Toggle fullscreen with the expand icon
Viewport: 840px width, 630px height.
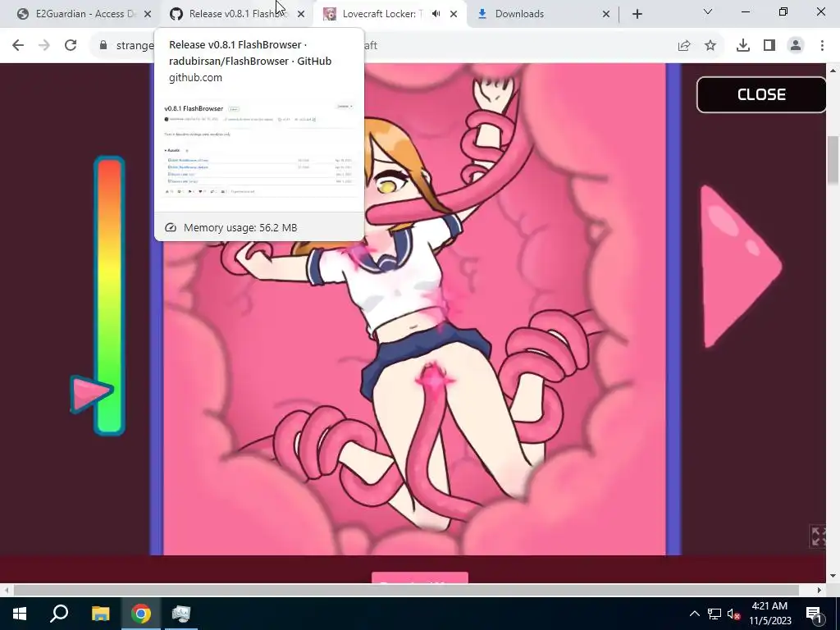818,536
